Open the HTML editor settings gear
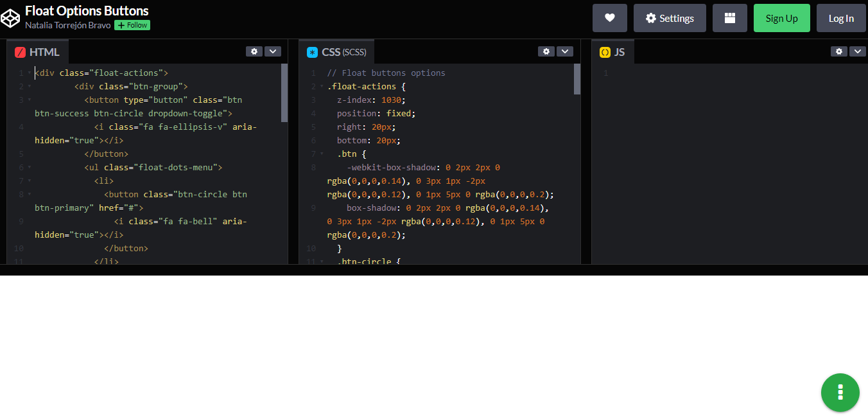 tap(254, 51)
